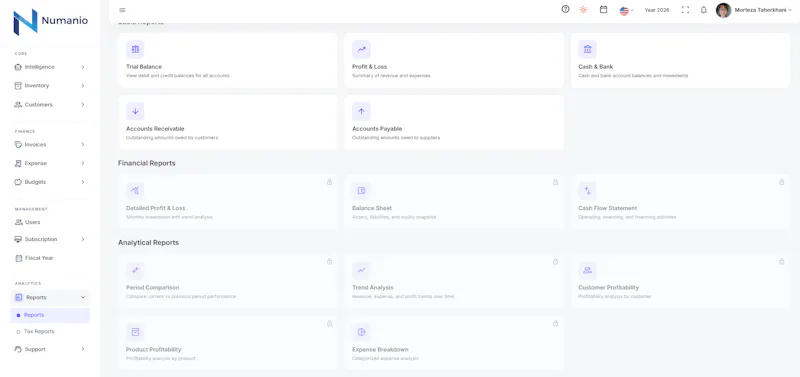Open the calendar icon in header
The image size is (800, 377).
[x=603, y=9]
